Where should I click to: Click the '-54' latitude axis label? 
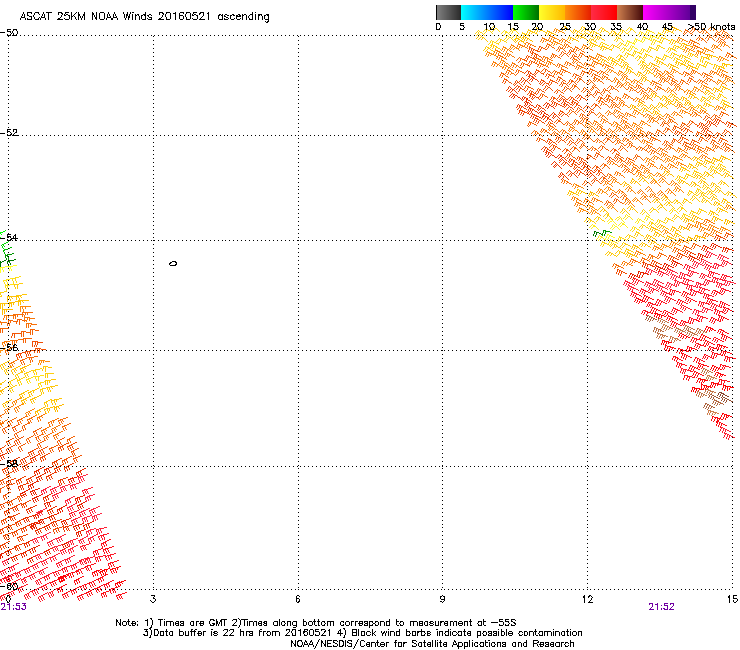click(x=9, y=237)
